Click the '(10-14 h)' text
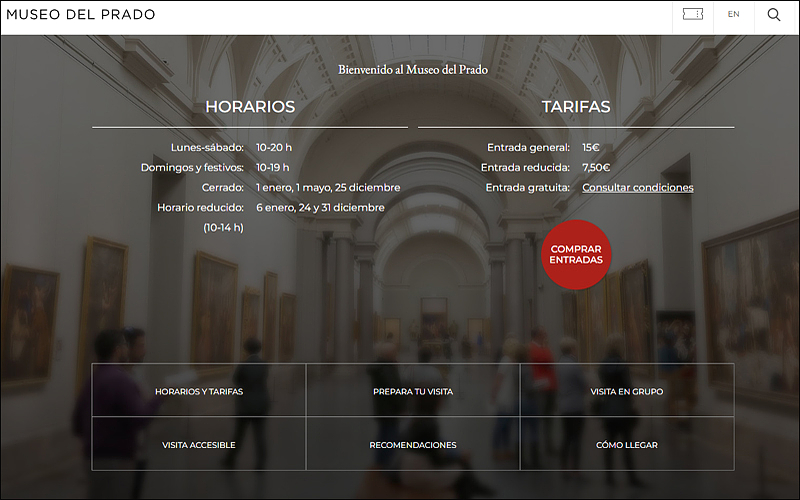 (223, 228)
